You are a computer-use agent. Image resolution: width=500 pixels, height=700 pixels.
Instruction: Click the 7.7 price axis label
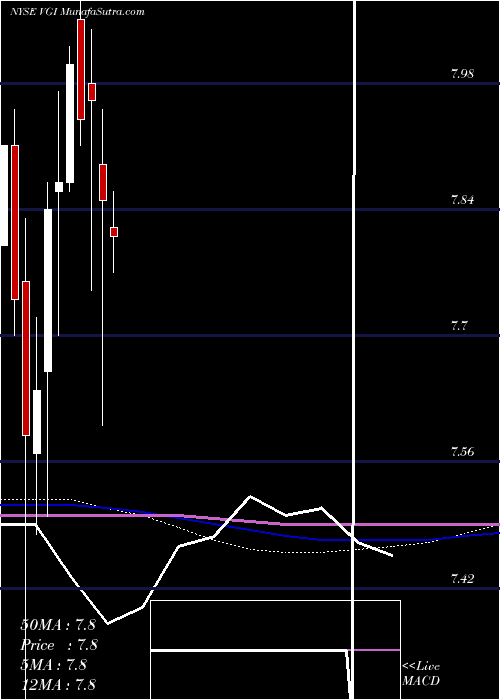click(x=460, y=326)
